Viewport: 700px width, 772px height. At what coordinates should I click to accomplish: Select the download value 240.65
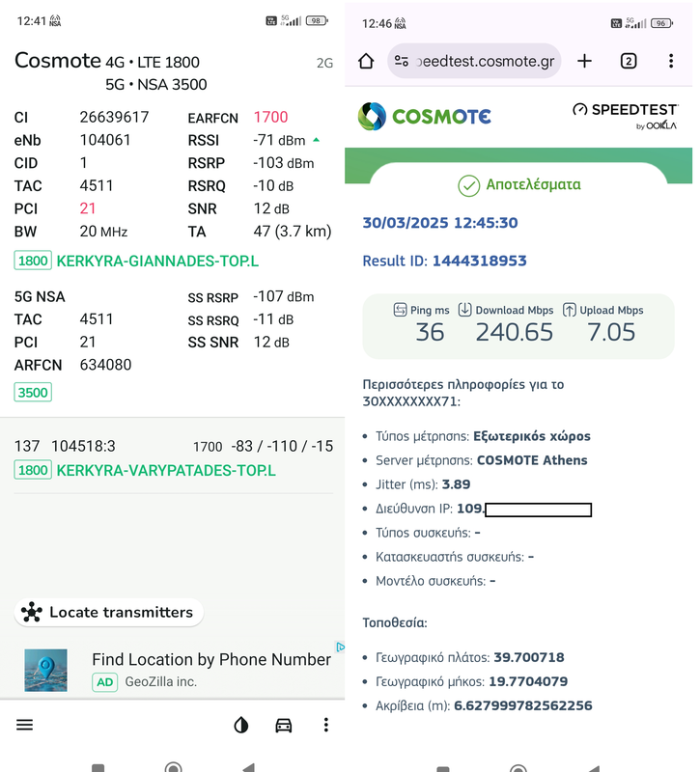(515, 332)
